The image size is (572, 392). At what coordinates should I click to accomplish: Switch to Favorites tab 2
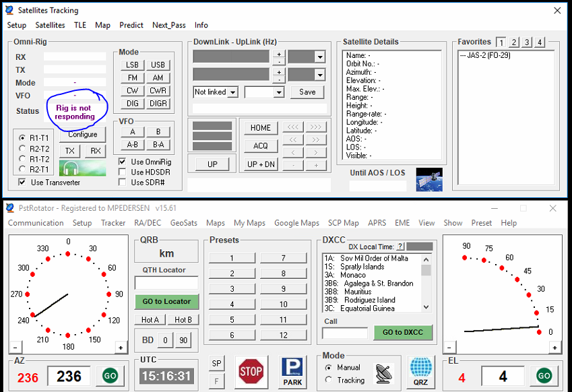513,42
